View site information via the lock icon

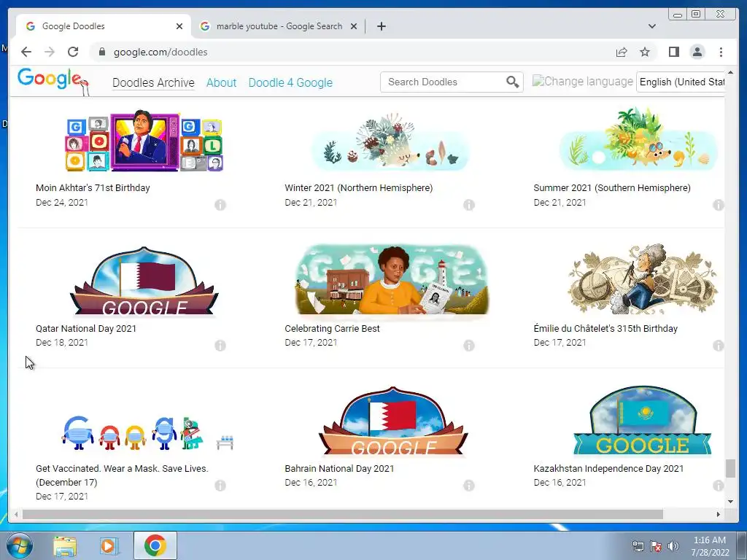101,52
